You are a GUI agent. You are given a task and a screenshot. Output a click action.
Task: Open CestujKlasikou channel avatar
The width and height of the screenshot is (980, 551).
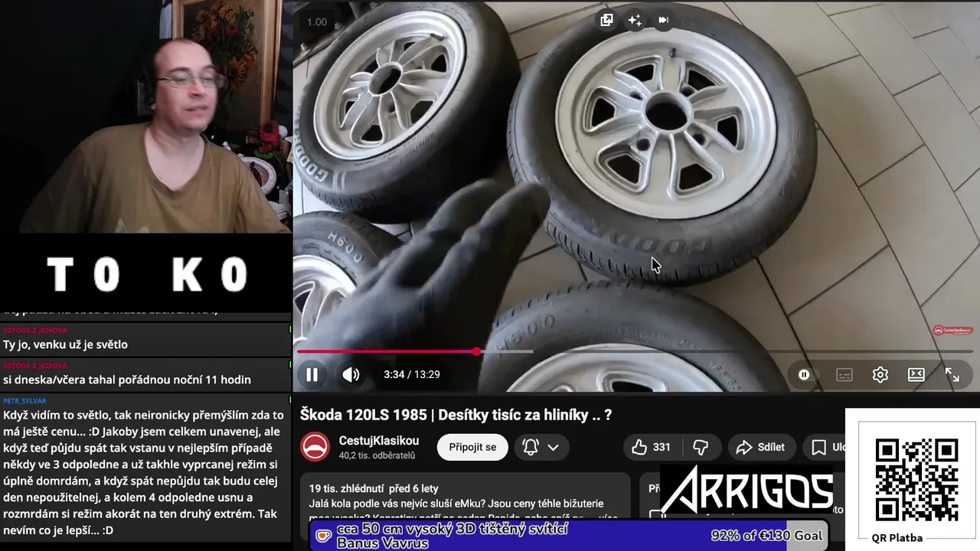click(x=315, y=447)
